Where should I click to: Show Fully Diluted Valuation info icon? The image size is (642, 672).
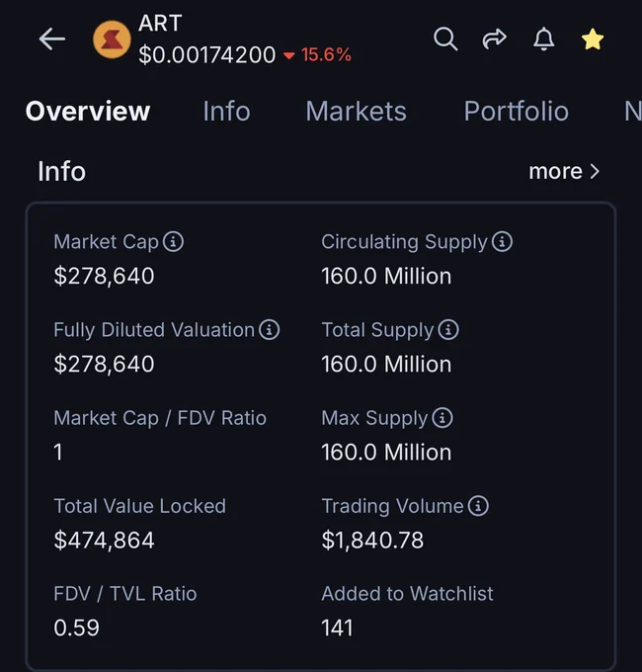click(270, 329)
